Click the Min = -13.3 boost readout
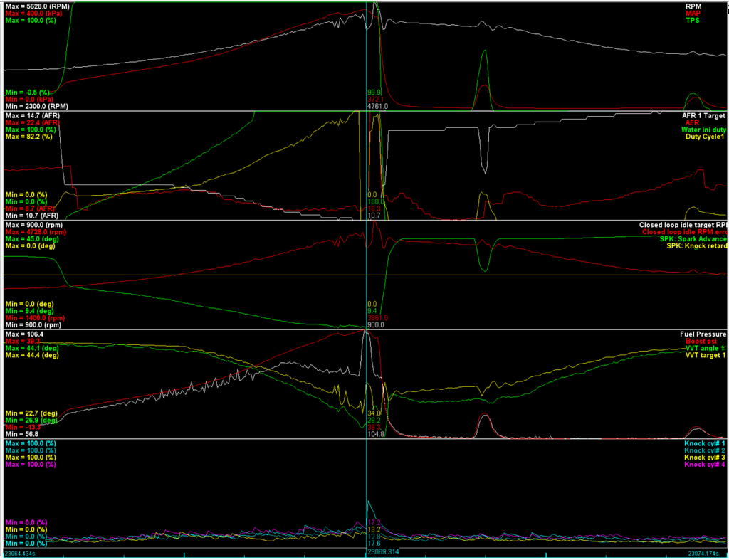 [x=23, y=427]
